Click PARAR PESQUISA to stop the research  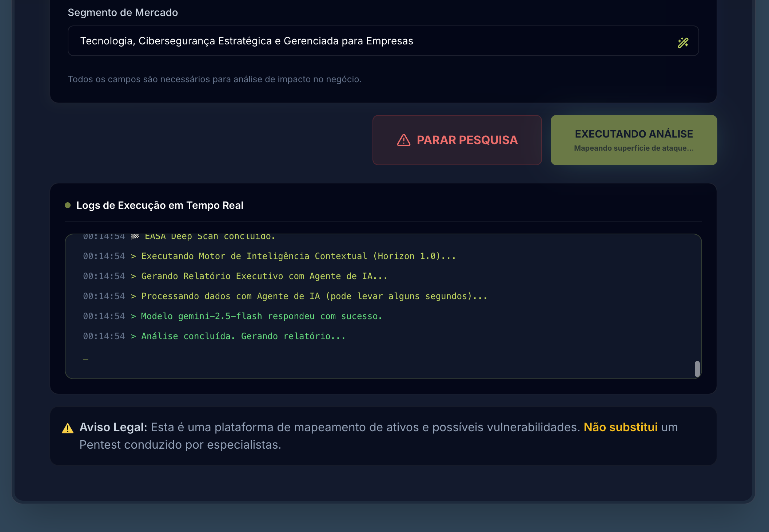point(457,140)
